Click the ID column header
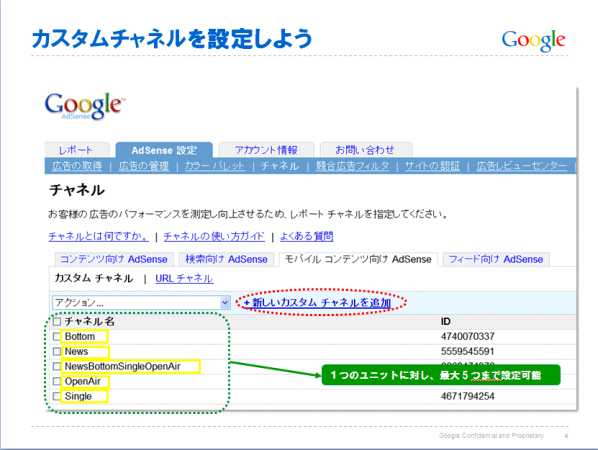Viewport: 598px width, 450px height. point(445,321)
